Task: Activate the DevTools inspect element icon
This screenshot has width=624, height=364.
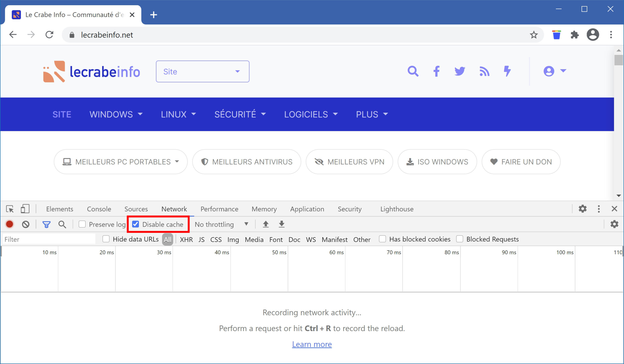Action: click(x=10, y=209)
